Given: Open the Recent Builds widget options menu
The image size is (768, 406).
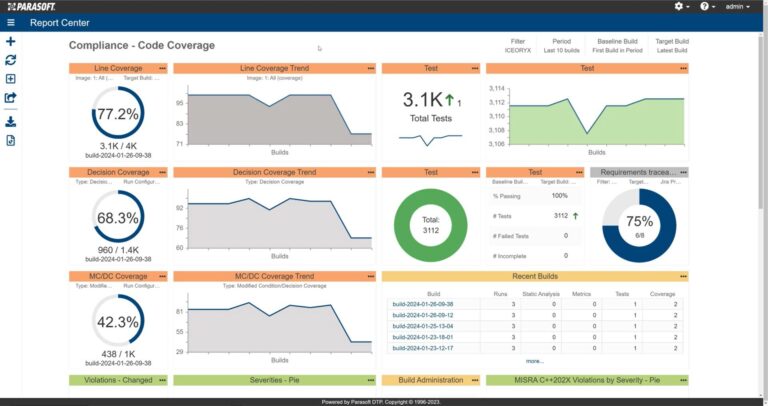Looking at the screenshot, I should (x=683, y=276).
